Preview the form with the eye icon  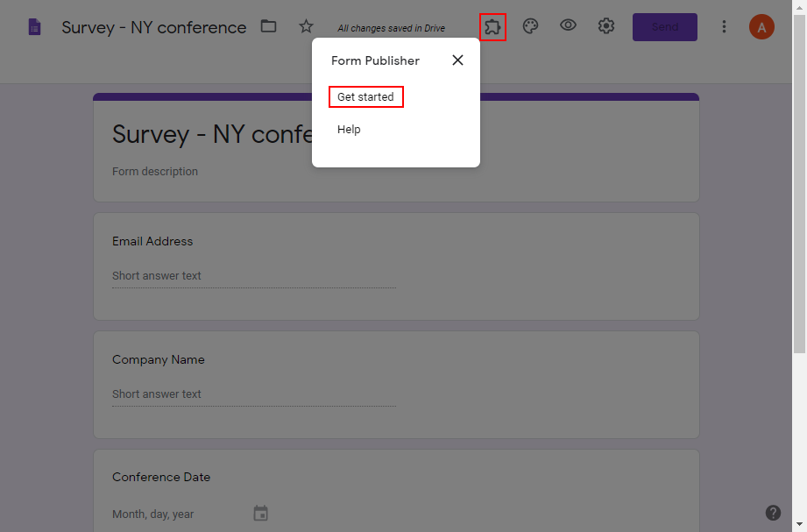pos(568,25)
